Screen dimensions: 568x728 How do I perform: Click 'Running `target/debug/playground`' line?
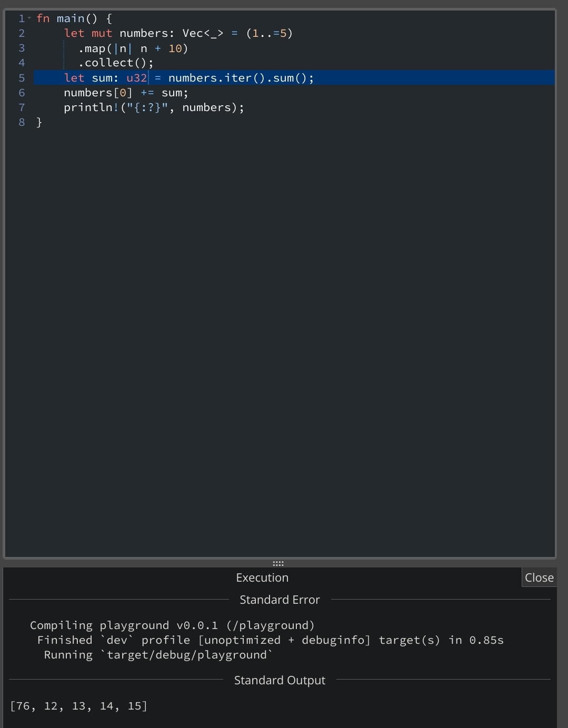tap(158, 655)
